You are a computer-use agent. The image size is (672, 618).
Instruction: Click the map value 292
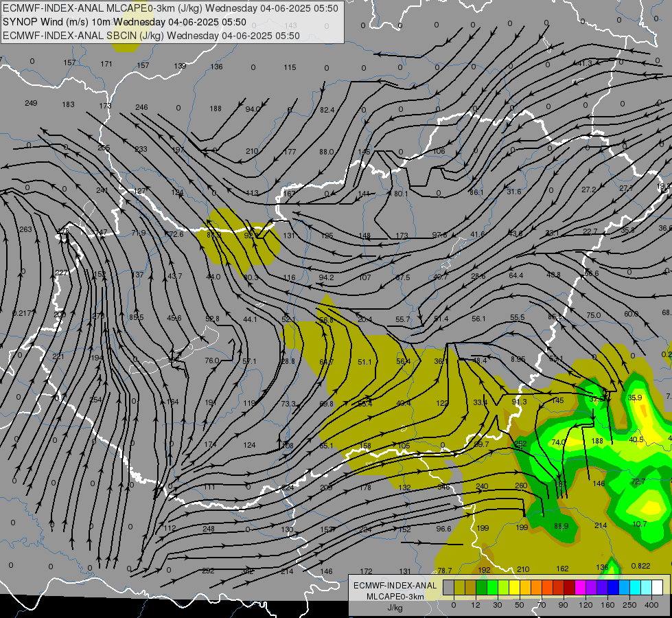coord(208,571)
